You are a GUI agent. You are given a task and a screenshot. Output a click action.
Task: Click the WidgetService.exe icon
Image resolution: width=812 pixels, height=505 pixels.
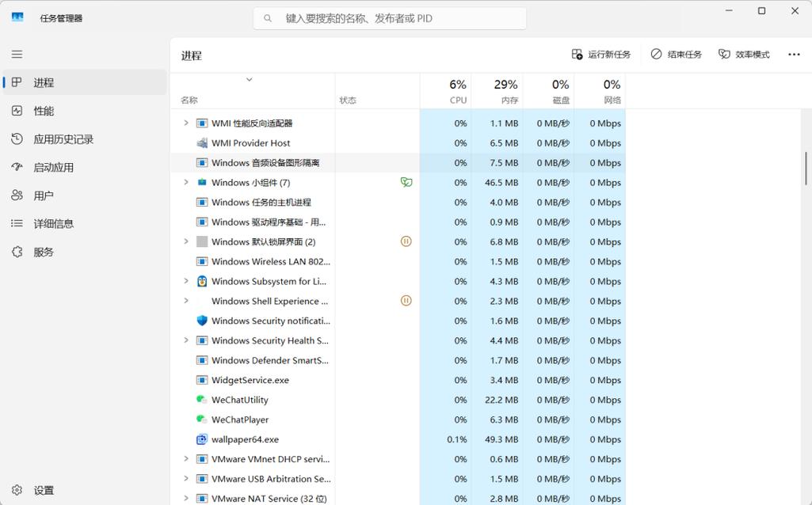tap(202, 380)
